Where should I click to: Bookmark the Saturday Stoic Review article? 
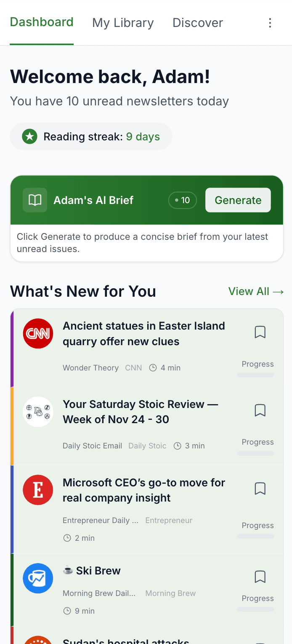[x=260, y=410]
